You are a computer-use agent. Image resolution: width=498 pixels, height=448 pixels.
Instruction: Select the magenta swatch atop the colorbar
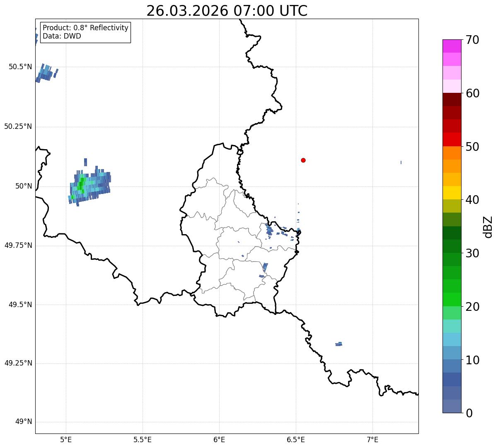point(452,46)
